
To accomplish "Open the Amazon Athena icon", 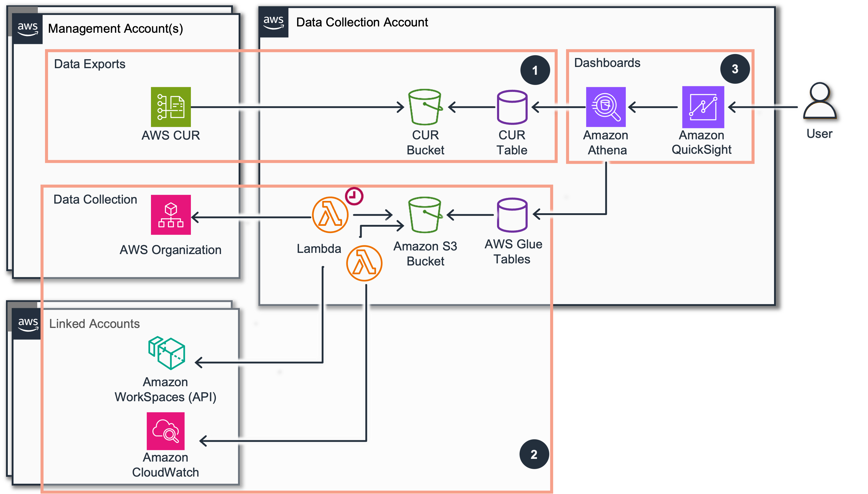I will (606, 107).
